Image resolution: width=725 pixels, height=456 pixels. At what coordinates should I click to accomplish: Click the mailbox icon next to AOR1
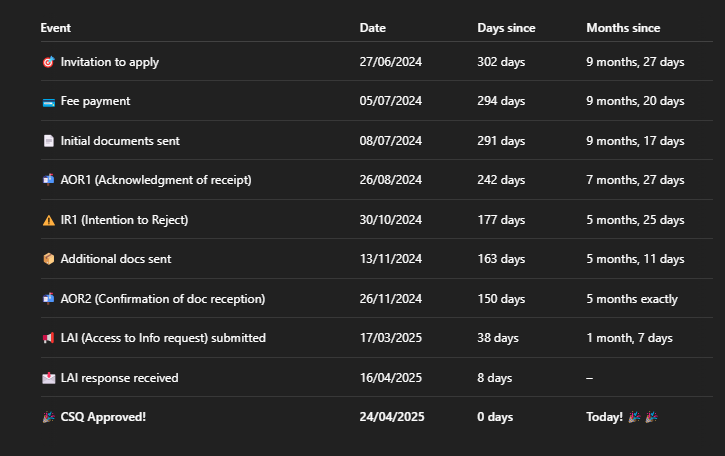click(49, 180)
